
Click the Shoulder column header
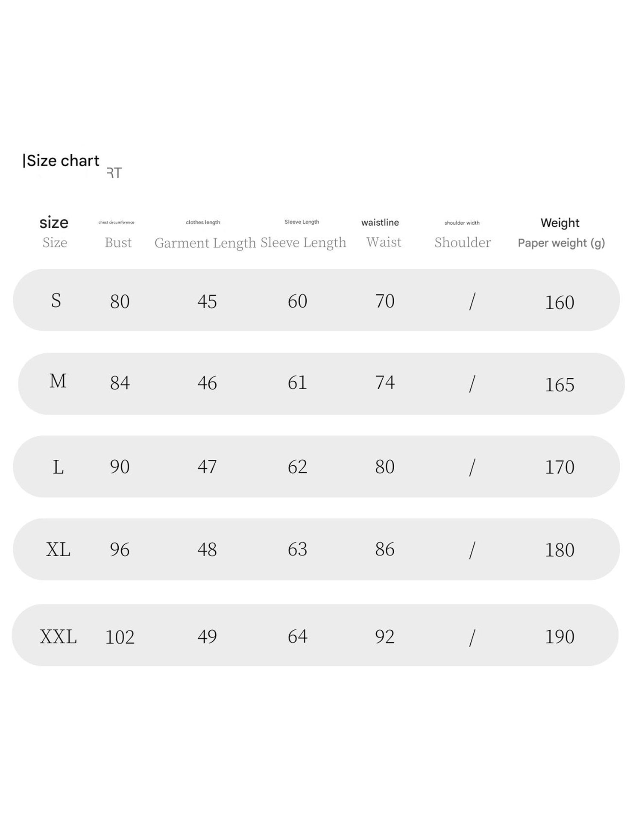pyautogui.click(x=463, y=242)
